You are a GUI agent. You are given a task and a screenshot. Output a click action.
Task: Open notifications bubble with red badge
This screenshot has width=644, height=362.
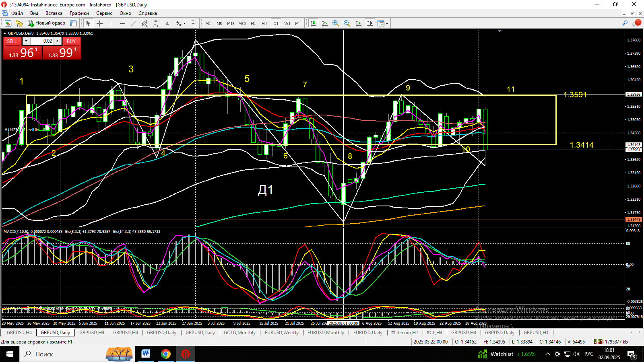coord(636,23)
